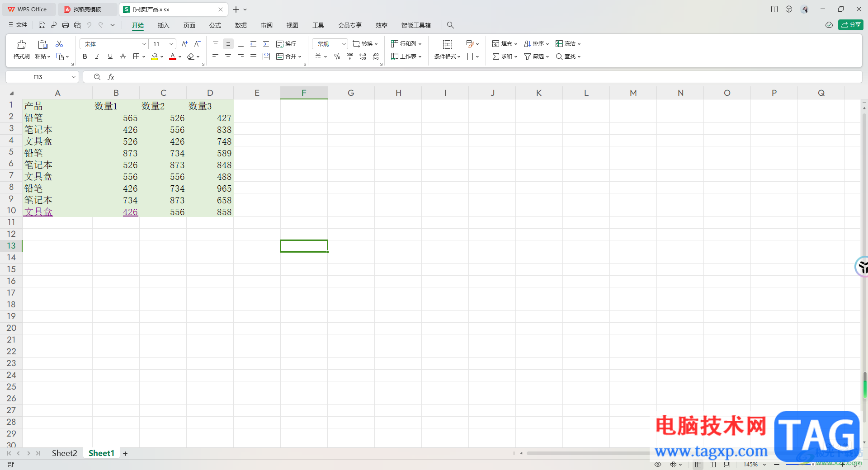Screen dimensions: 868x470
Task: Toggle Wrap Text (换行)
Action: [286, 44]
